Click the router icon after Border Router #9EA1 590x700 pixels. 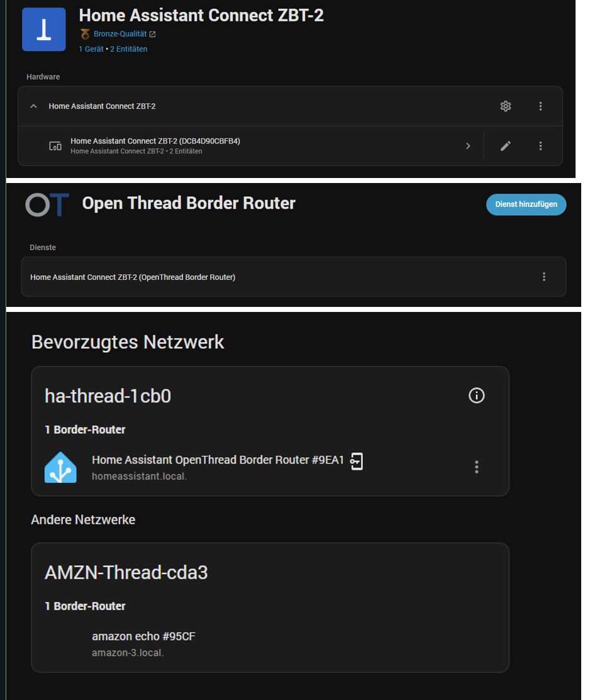[x=357, y=461]
